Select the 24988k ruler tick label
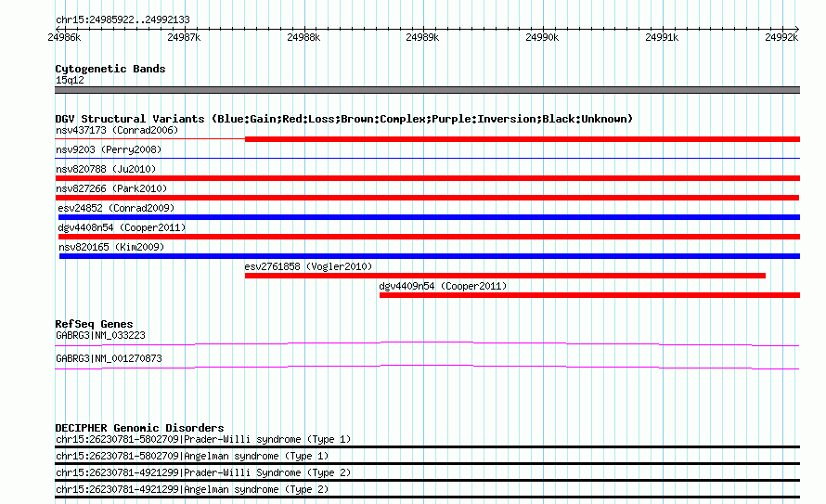 click(x=303, y=37)
